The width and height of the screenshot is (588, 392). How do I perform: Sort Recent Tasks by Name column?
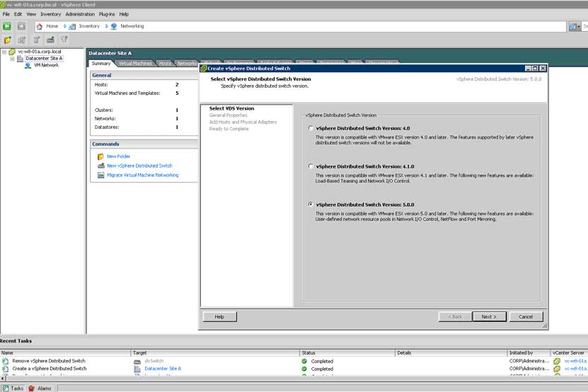65,353
